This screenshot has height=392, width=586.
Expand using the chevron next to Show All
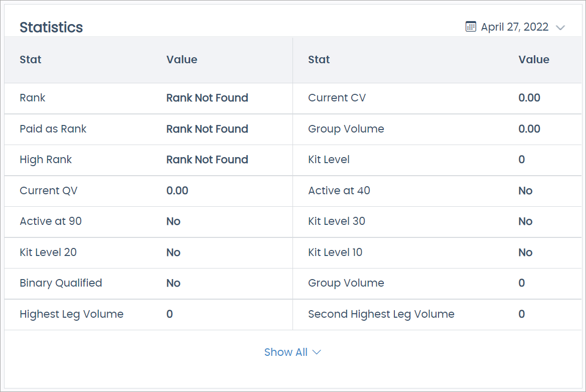coord(317,352)
